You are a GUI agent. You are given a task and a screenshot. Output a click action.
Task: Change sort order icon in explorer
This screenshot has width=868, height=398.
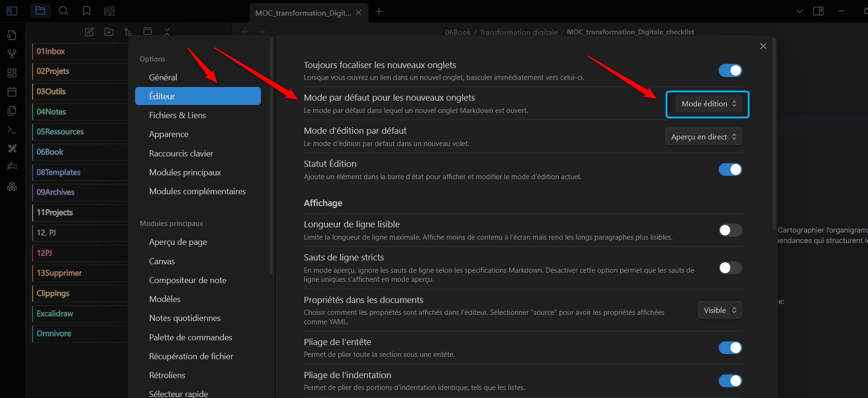(128, 32)
